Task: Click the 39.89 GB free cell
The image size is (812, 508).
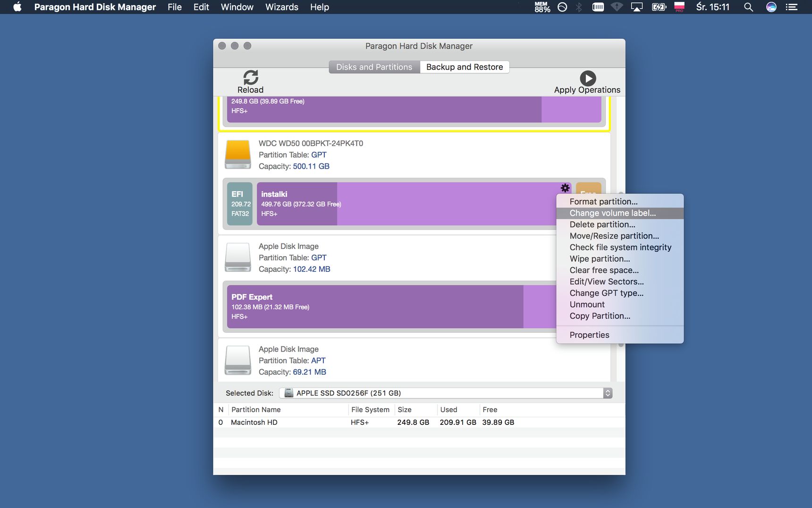Action: point(498,422)
